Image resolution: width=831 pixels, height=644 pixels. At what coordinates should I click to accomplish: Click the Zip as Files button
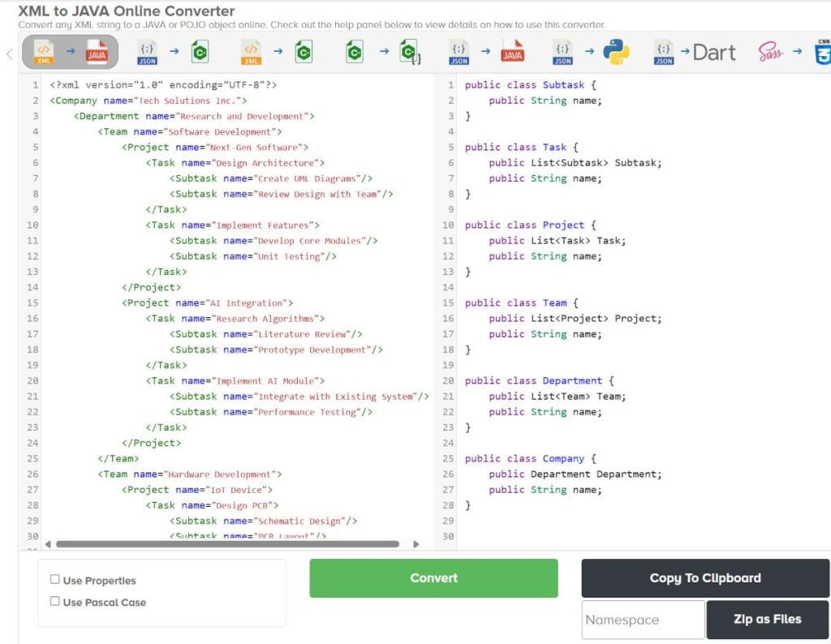point(767,619)
